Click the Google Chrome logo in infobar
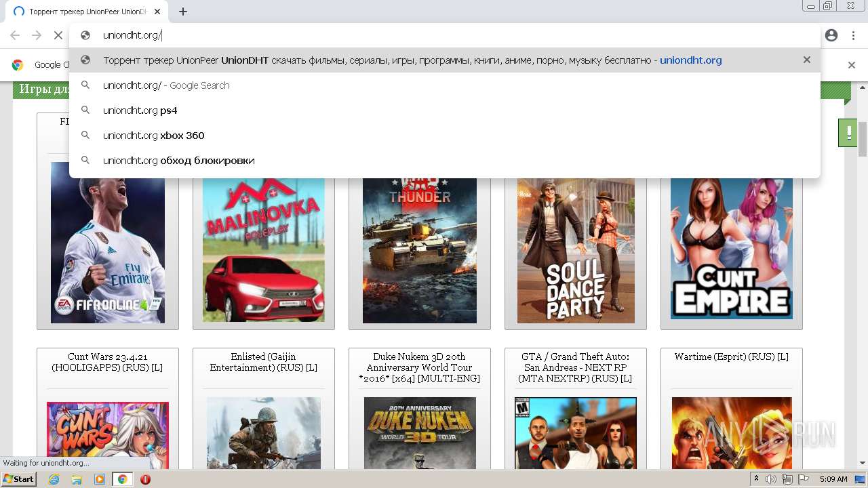Viewport: 868px width, 488px height. (18, 64)
